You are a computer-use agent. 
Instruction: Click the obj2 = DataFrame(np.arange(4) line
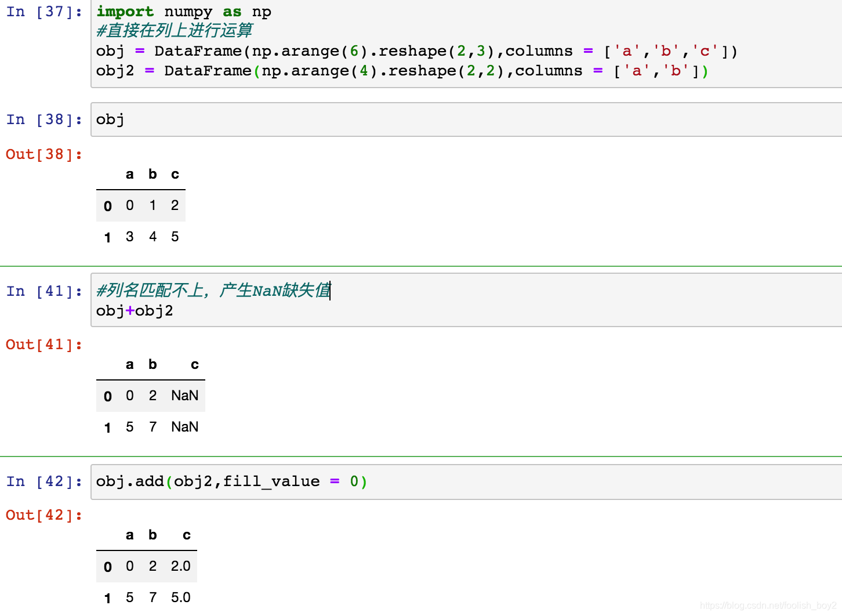pyautogui.click(x=402, y=71)
